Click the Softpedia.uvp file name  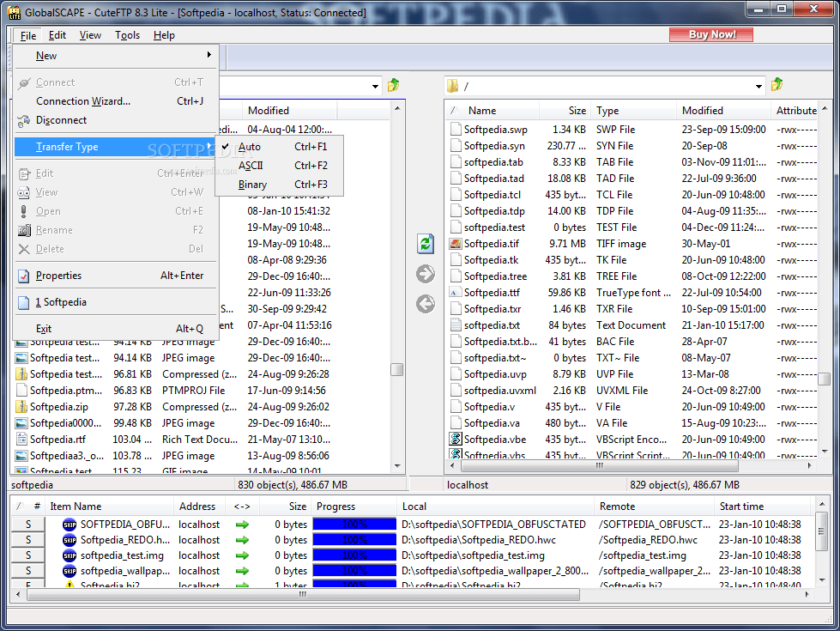click(496, 374)
